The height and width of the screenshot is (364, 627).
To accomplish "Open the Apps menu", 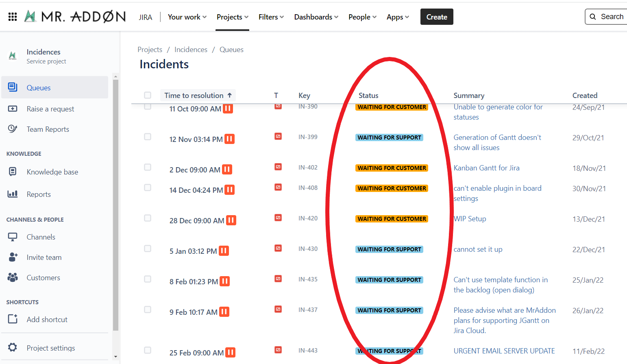I will coord(397,17).
